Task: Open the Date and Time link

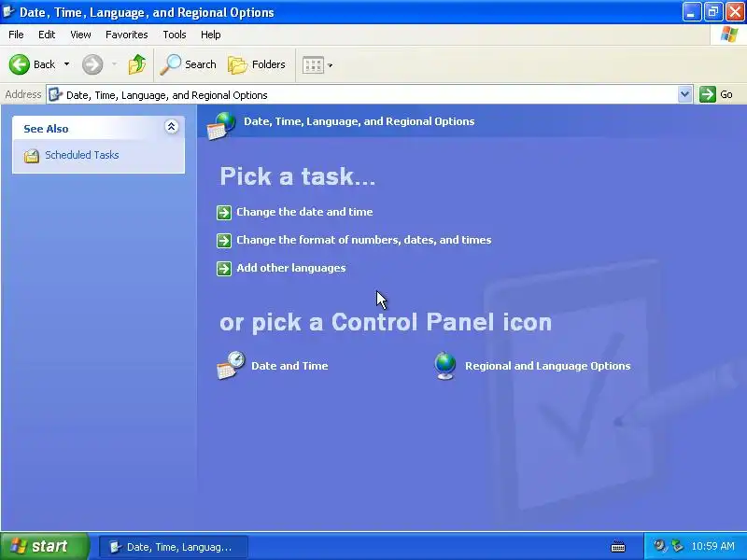Action: pyautogui.click(x=289, y=366)
